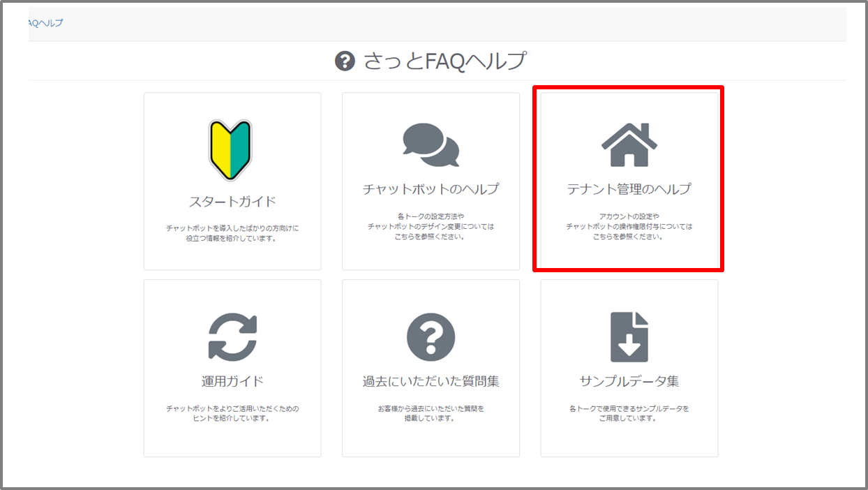Click text アカウントの設定や
The image size is (868, 490).
[x=629, y=216]
